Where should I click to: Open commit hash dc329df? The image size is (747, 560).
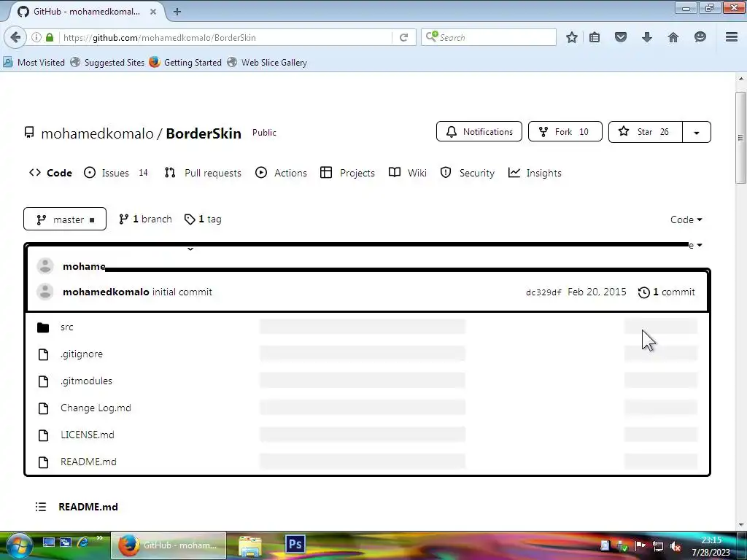pos(543,292)
